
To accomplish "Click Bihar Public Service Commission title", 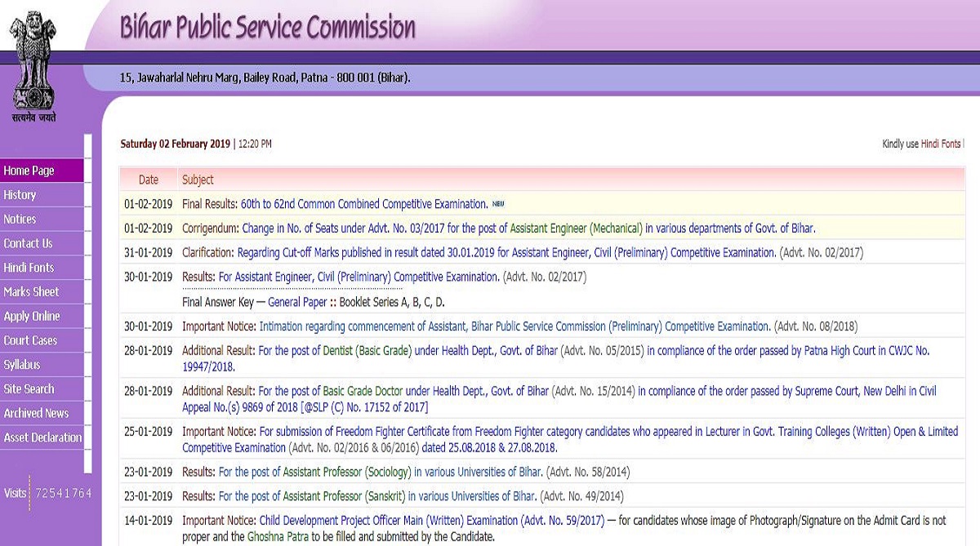I will (x=268, y=27).
